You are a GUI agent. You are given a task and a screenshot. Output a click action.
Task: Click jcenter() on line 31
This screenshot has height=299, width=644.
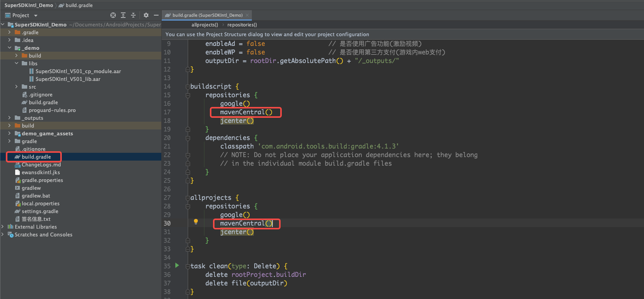pyautogui.click(x=237, y=232)
